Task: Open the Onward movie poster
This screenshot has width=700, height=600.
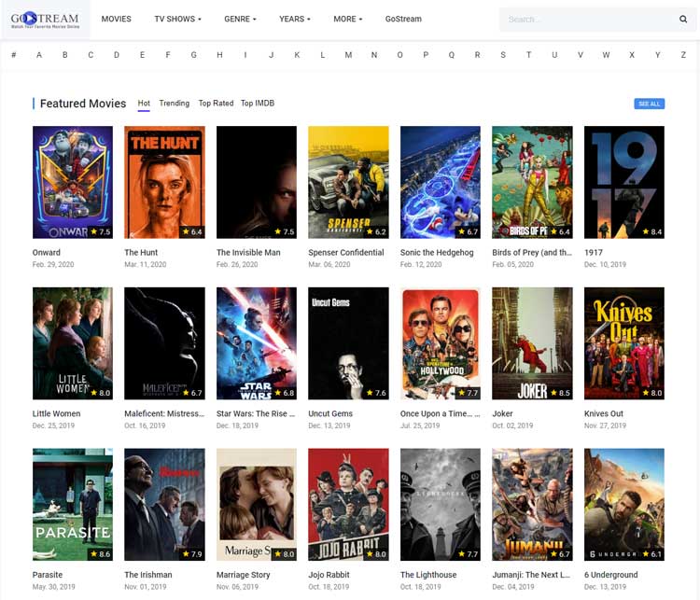Action: point(73,182)
